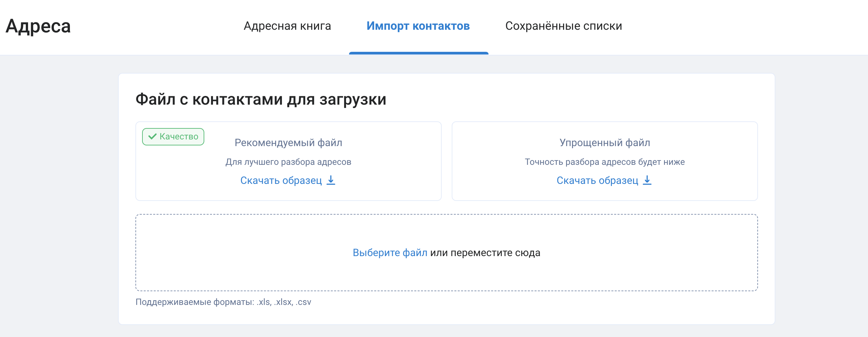Image resolution: width=868 pixels, height=337 pixels.
Task: Click the Качество badge on recommended file
Action: click(173, 136)
